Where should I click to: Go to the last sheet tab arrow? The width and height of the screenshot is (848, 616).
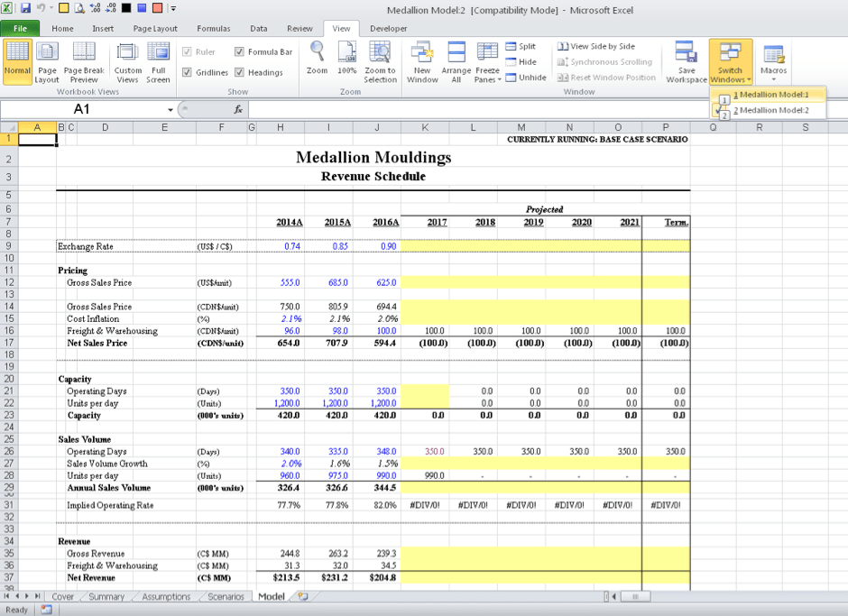[x=37, y=596]
